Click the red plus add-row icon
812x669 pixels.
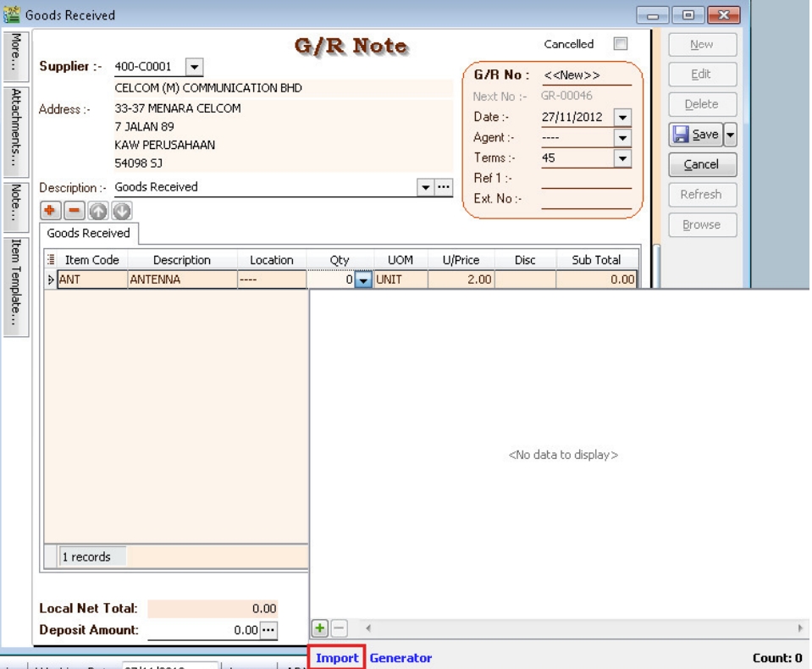coord(48,208)
